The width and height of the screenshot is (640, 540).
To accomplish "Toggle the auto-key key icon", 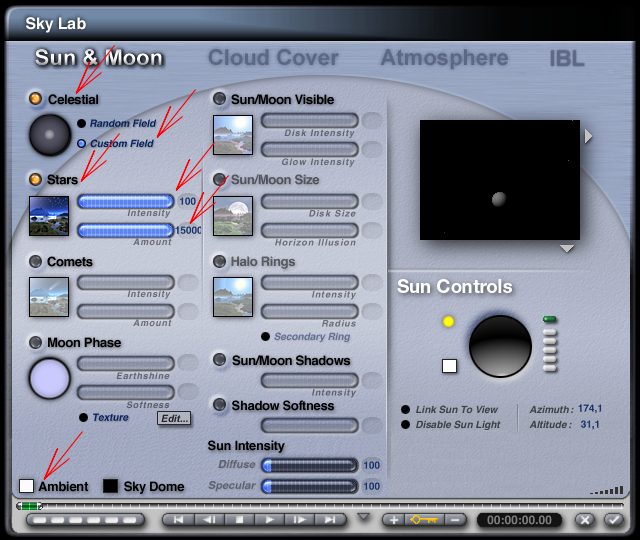I will [x=424, y=520].
